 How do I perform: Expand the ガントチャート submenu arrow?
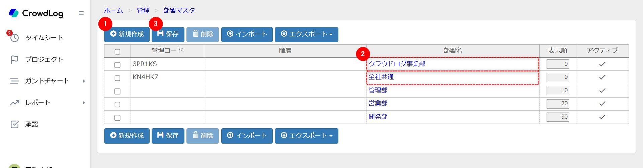pos(84,81)
